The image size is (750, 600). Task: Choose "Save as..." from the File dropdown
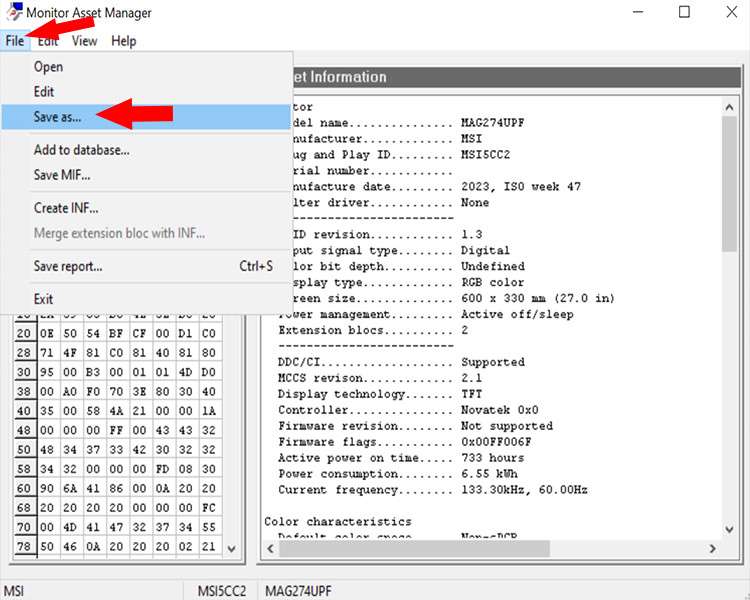[58, 117]
